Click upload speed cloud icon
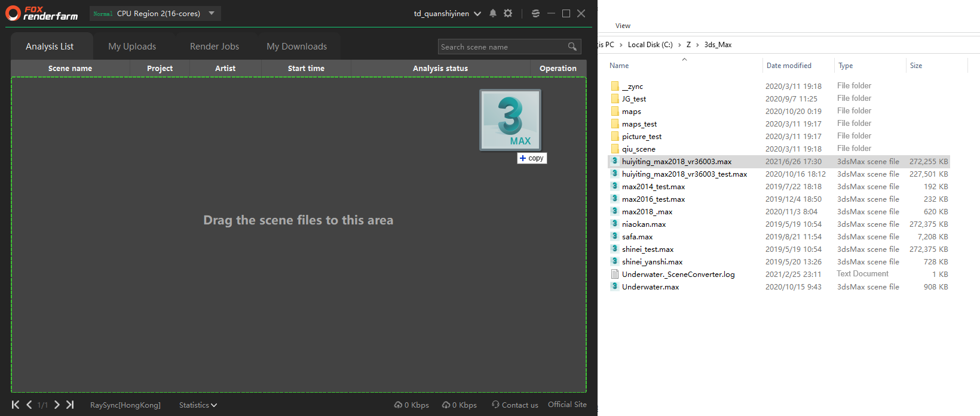980x416 pixels. pos(398,405)
